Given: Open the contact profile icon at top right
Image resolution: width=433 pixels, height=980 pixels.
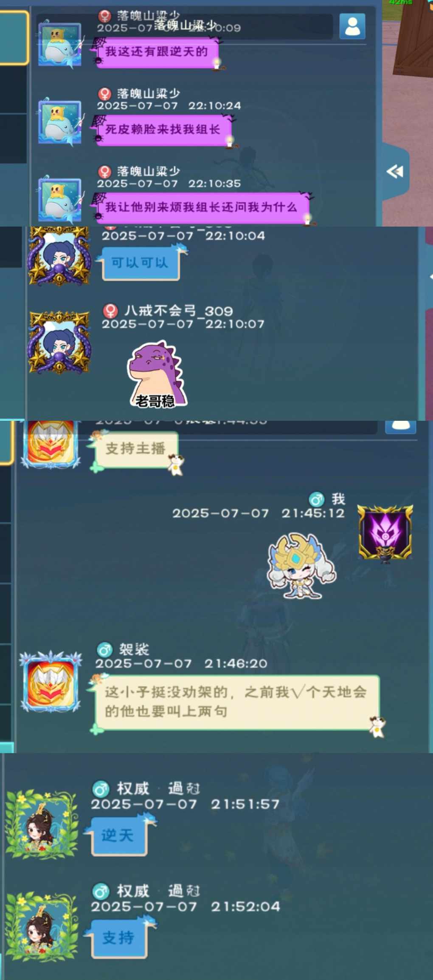Looking at the screenshot, I should point(352,26).
